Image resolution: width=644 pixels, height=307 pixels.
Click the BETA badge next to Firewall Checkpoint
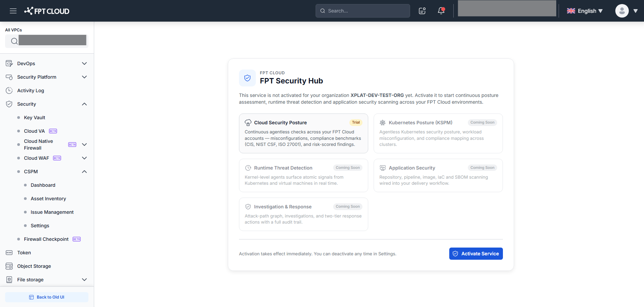[77, 239]
